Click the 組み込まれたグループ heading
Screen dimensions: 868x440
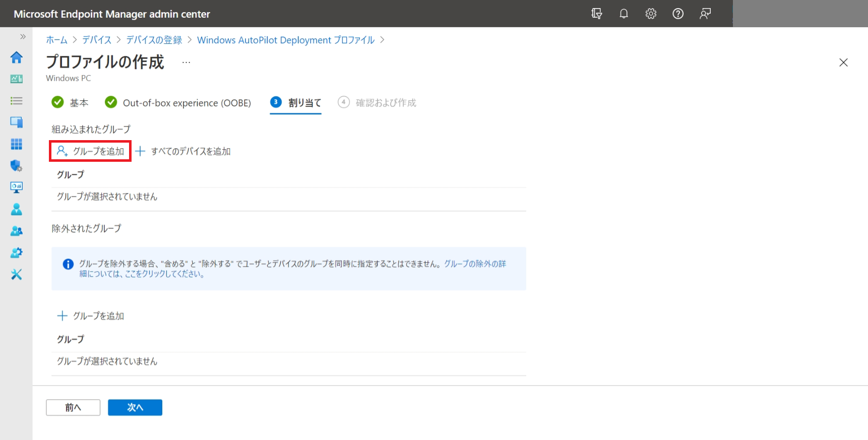click(91, 129)
